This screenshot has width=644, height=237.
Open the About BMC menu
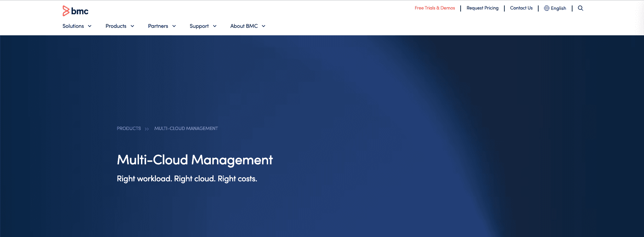pos(244,26)
